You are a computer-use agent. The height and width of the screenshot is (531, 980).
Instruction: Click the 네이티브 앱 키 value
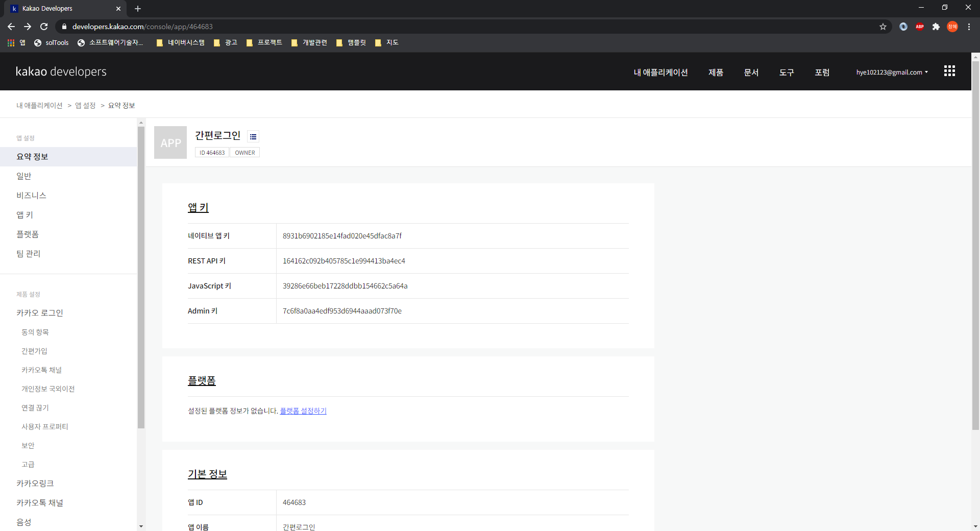point(342,236)
